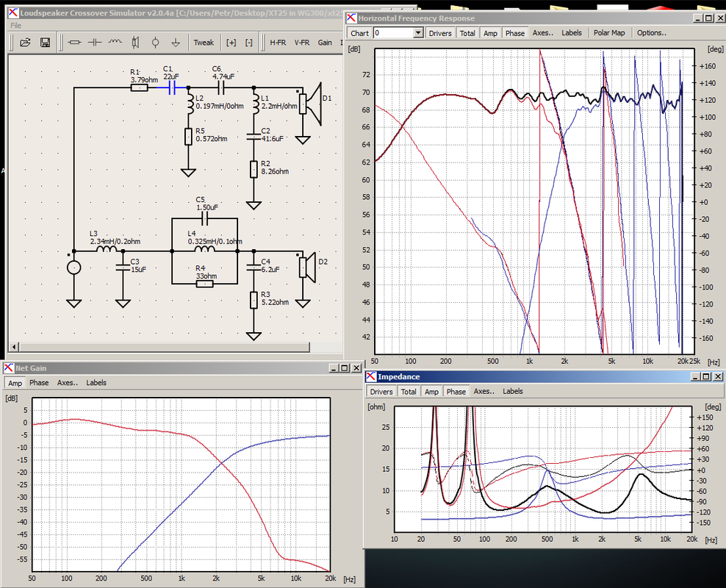
Task: Click the voltage source symbol in schematic
Action: point(74,268)
